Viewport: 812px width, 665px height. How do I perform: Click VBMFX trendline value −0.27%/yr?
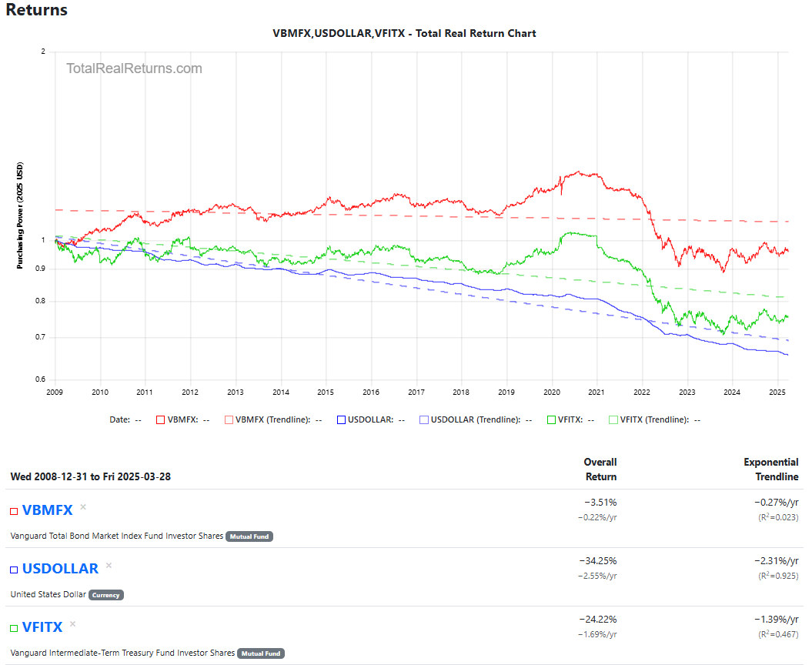pyautogui.click(x=777, y=503)
